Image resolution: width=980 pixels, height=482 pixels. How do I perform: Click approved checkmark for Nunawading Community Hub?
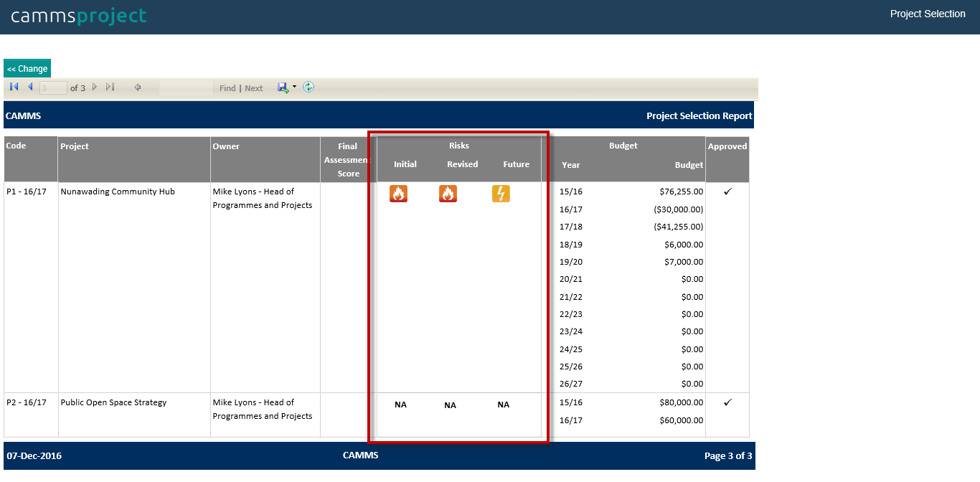[727, 192]
